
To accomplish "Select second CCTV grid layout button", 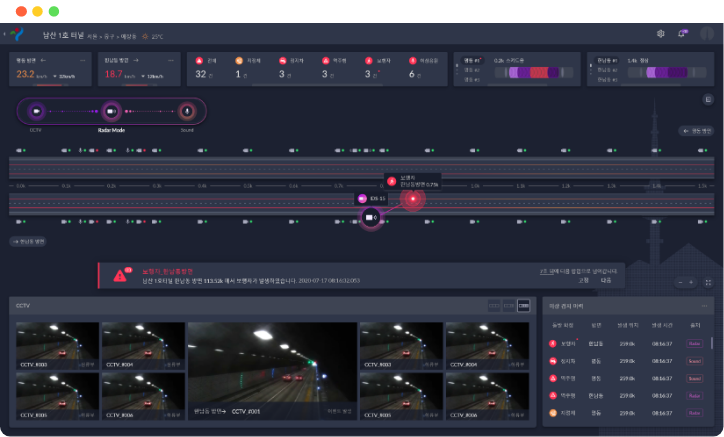I will (x=509, y=306).
